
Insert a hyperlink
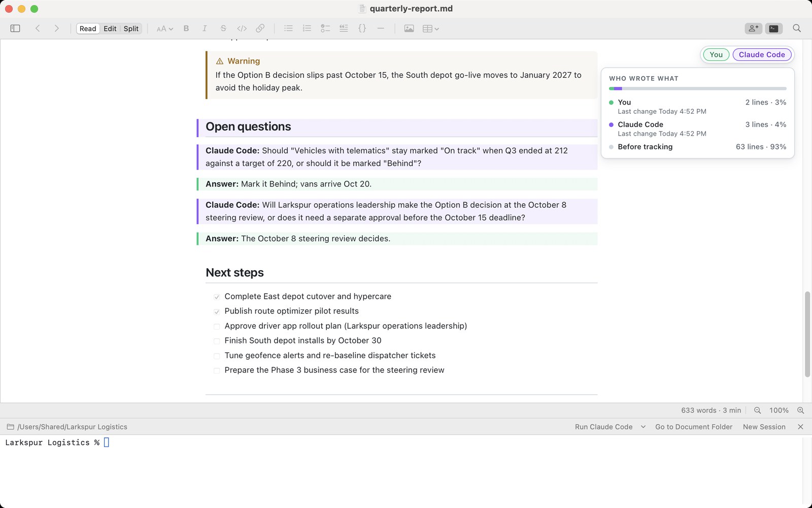coord(260,28)
